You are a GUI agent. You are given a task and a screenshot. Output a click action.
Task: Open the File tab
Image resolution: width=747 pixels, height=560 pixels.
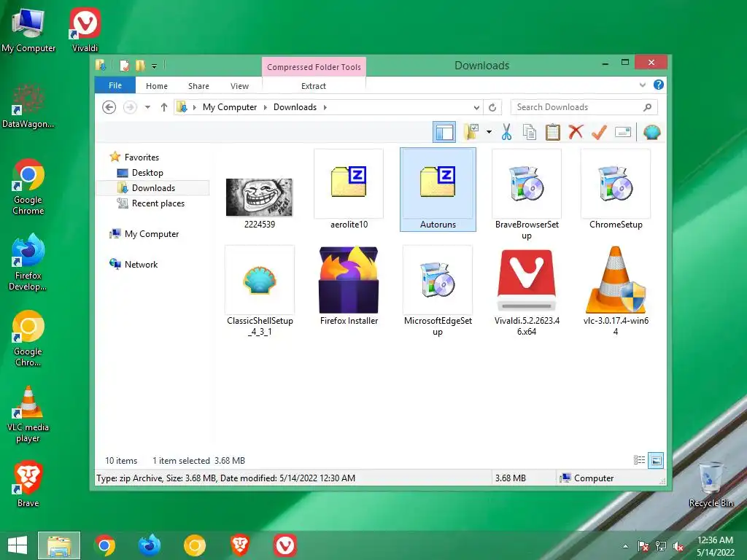pyautogui.click(x=115, y=85)
